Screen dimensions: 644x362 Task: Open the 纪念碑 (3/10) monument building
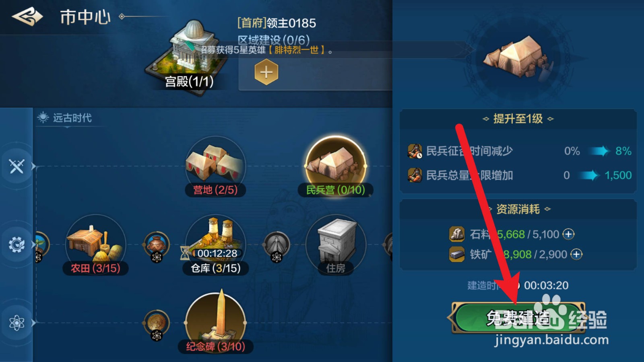click(x=215, y=323)
